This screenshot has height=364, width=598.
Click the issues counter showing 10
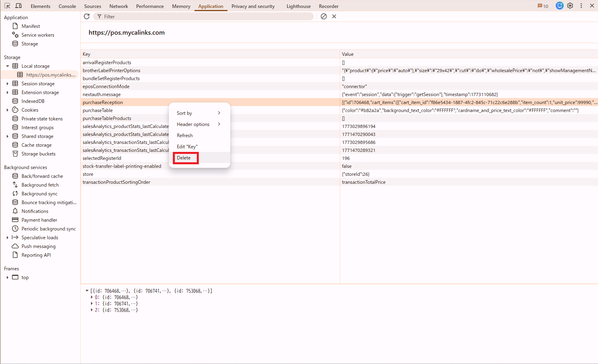(543, 6)
